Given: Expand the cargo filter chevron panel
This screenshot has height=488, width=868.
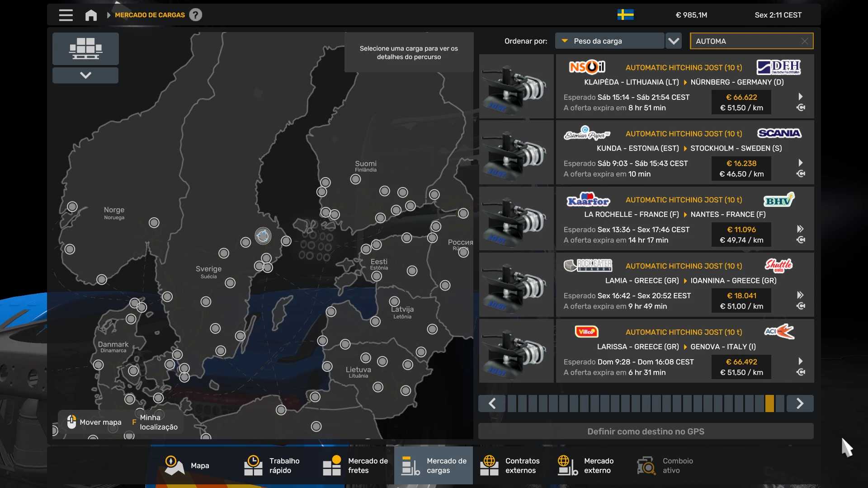Looking at the screenshot, I should click(85, 75).
